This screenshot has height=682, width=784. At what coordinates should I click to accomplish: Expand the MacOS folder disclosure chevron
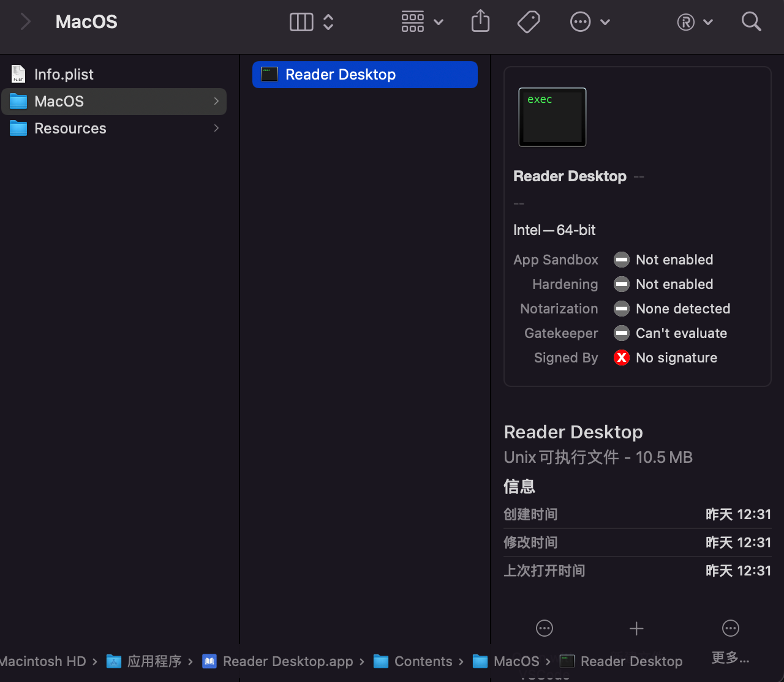(x=216, y=101)
